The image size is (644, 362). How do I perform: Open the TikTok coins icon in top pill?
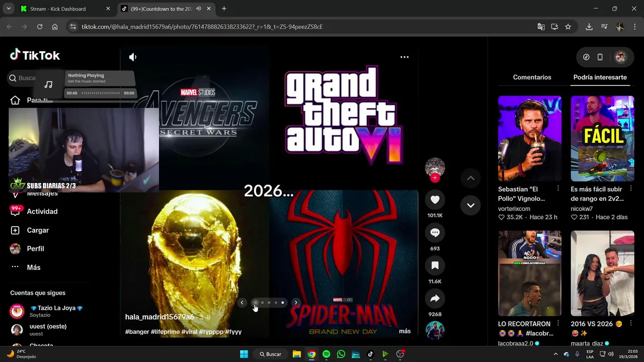pos(586,57)
